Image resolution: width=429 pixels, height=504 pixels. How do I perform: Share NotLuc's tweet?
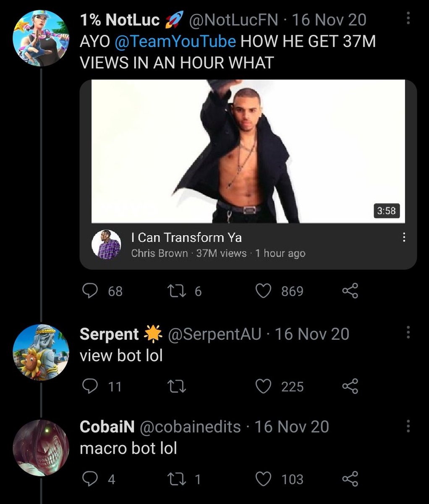(350, 291)
